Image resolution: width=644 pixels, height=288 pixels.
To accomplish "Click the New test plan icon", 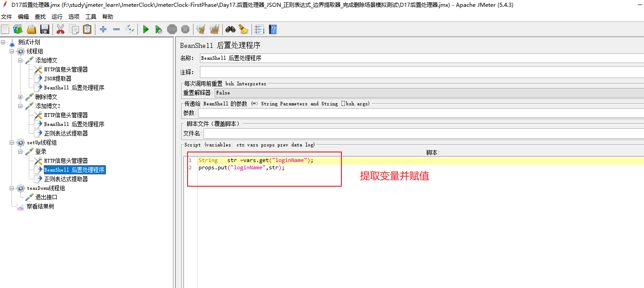I will [x=5, y=30].
